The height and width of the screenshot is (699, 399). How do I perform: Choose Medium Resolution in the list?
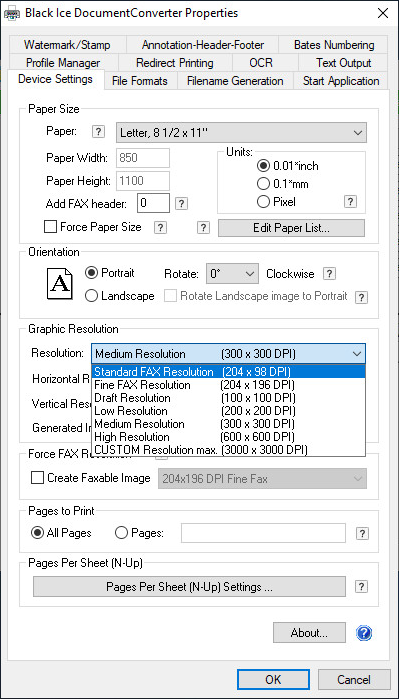pos(228,424)
